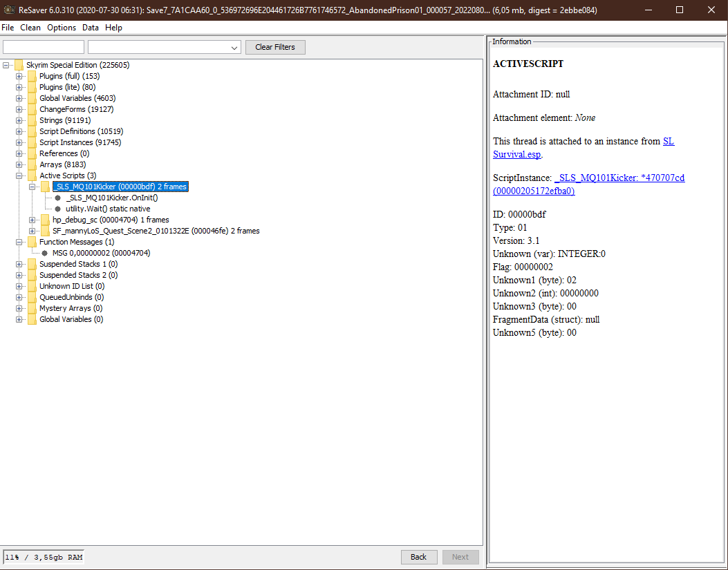Click the hp_debug_sc folder icon

[x=45, y=220]
